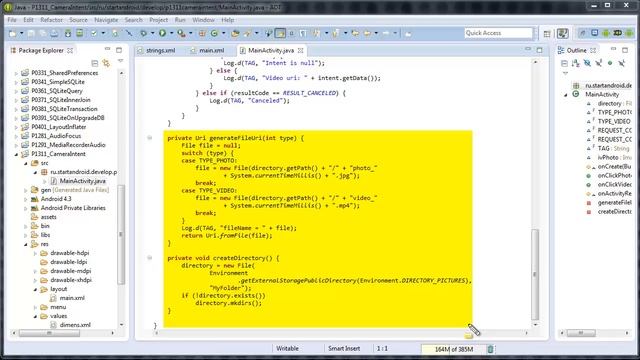Toggle Block Selection mode button

(291, 33)
